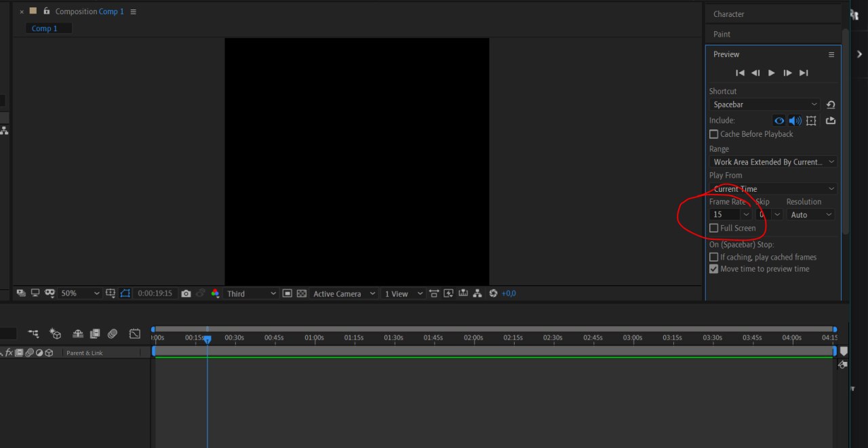The image size is (868, 448).
Task: Click the Timeline button in the viewer toolbar
Action: 463,293
